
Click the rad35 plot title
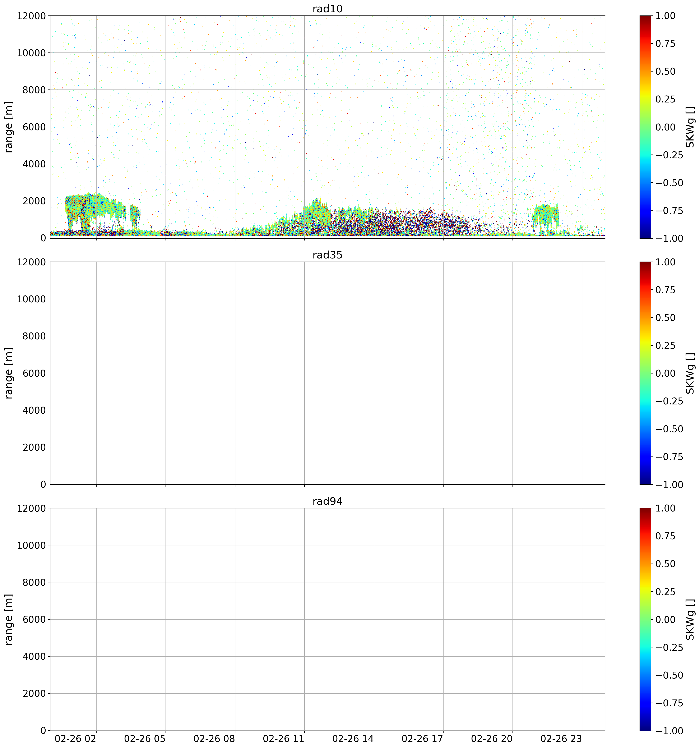(x=327, y=255)
